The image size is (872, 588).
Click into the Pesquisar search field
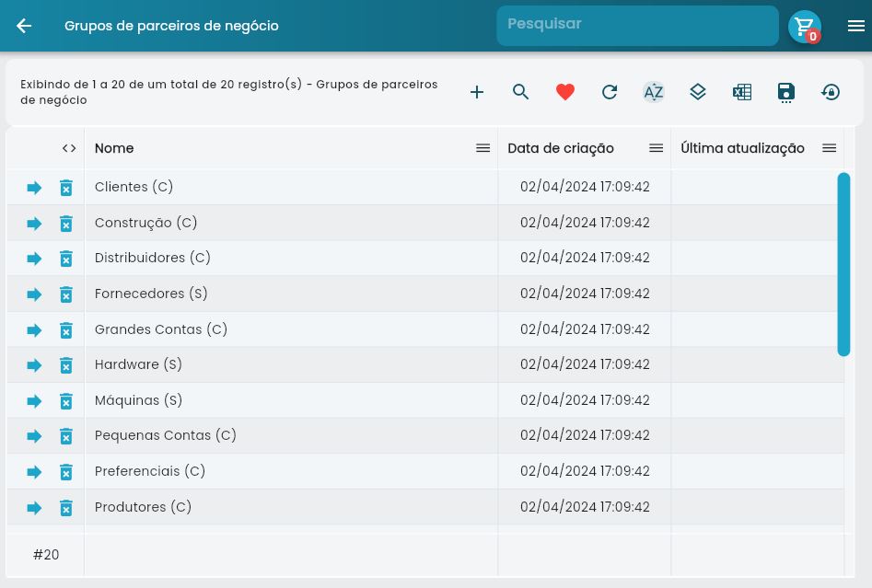(637, 25)
